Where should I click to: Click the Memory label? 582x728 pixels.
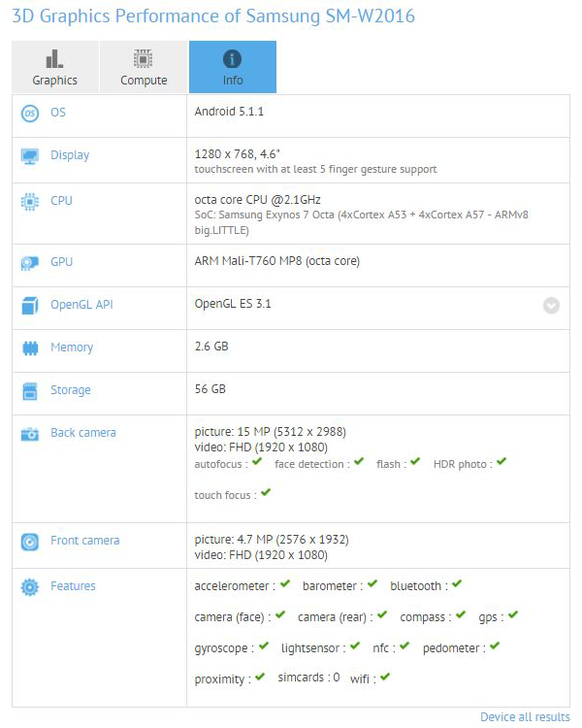(72, 347)
